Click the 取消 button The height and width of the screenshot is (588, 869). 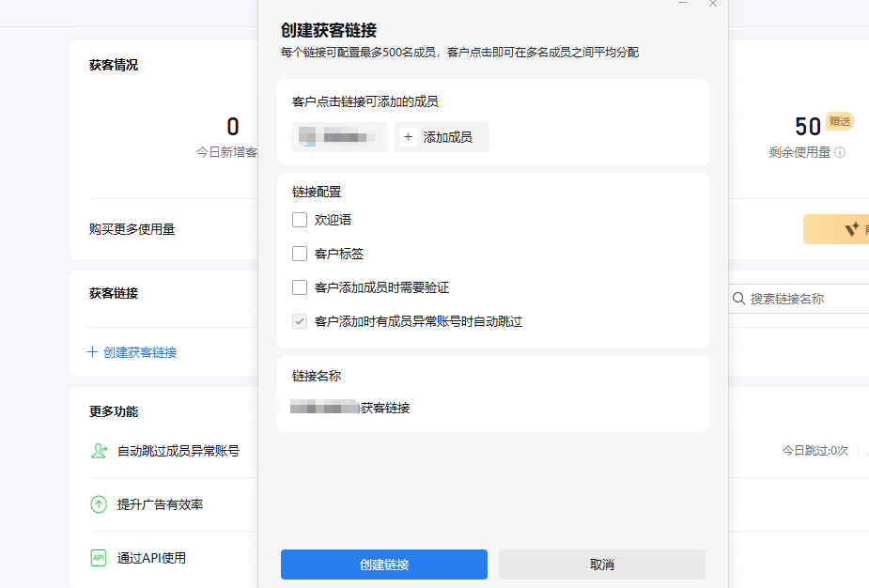coord(601,565)
